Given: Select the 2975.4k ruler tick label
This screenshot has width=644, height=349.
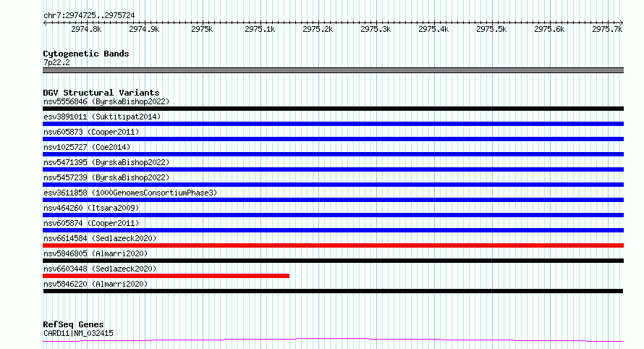Looking at the screenshot, I should [x=433, y=29].
